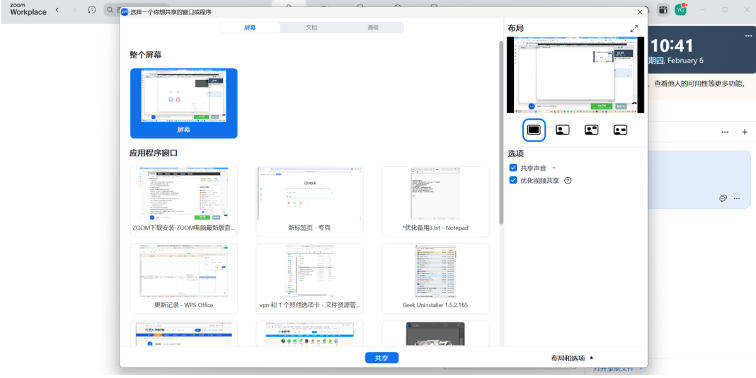Click the 整个屏幕 section heading
The image size is (756, 378).
pos(145,55)
